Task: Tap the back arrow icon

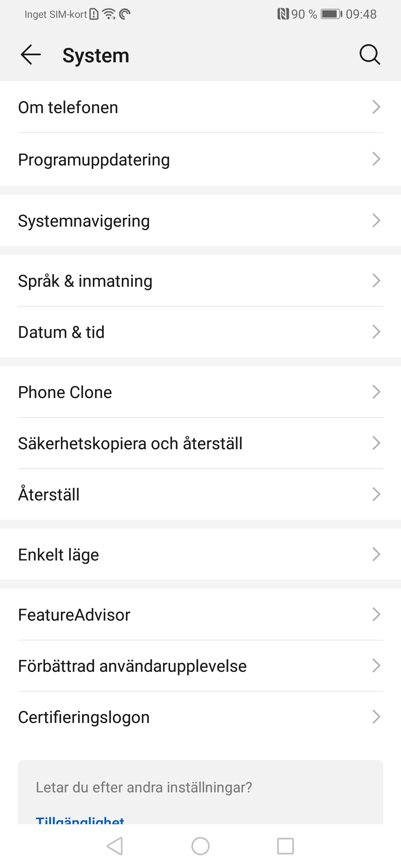Action: (x=31, y=55)
